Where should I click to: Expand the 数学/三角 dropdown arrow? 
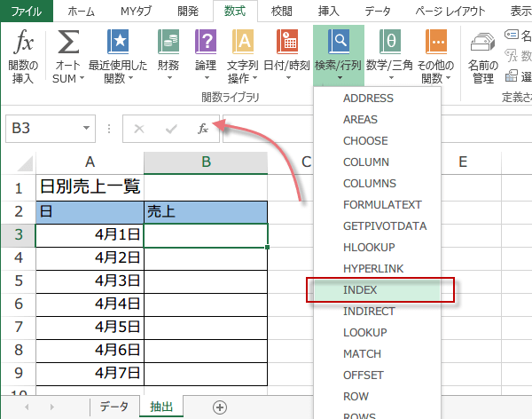coord(391,78)
